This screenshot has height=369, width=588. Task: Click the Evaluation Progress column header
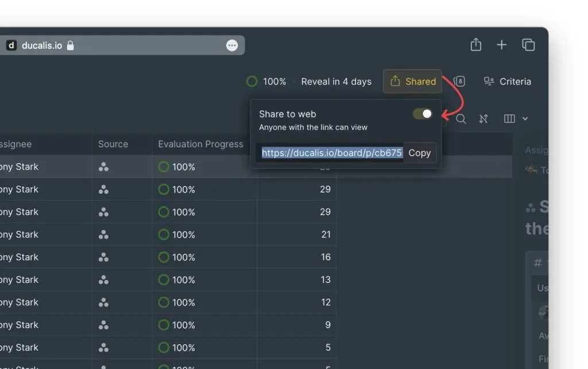200,144
